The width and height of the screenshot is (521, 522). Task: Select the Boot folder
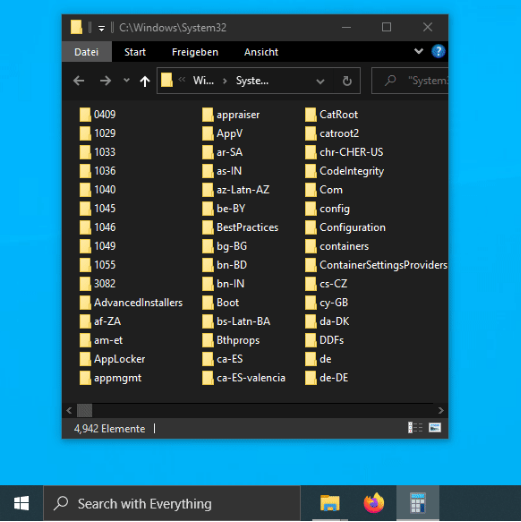click(x=220, y=302)
